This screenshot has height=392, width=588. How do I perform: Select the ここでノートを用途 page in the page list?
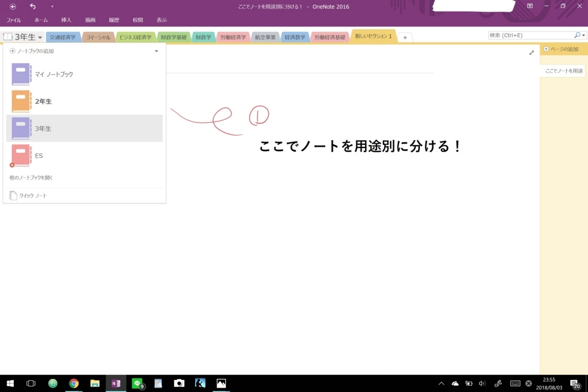pyautogui.click(x=564, y=70)
